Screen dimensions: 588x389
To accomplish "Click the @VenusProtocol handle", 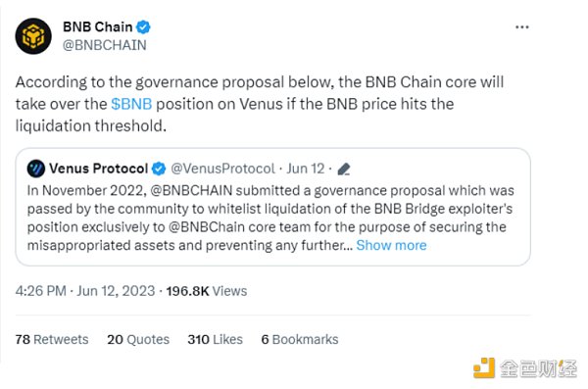I will pyautogui.click(x=223, y=169).
